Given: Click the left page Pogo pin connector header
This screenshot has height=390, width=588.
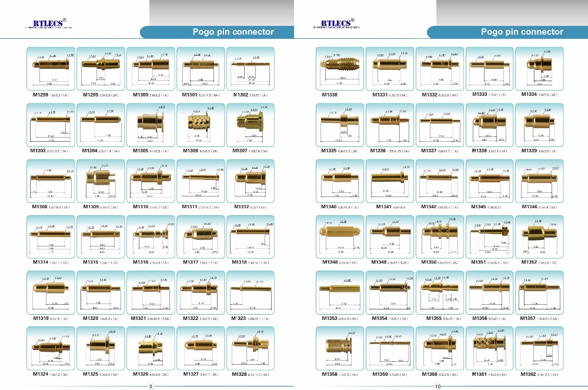Looking at the screenshot, I should click(x=233, y=32).
